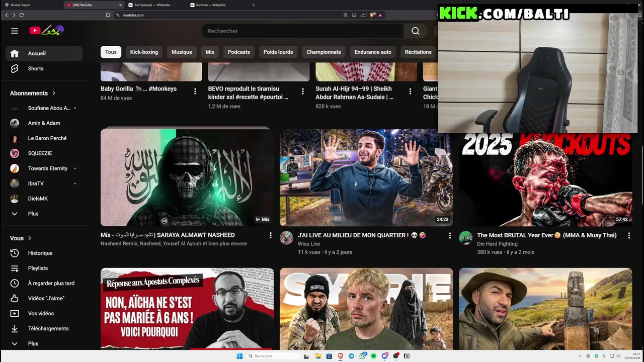Select the Récitations filter chip
This screenshot has width=644, height=362.
[418, 52]
